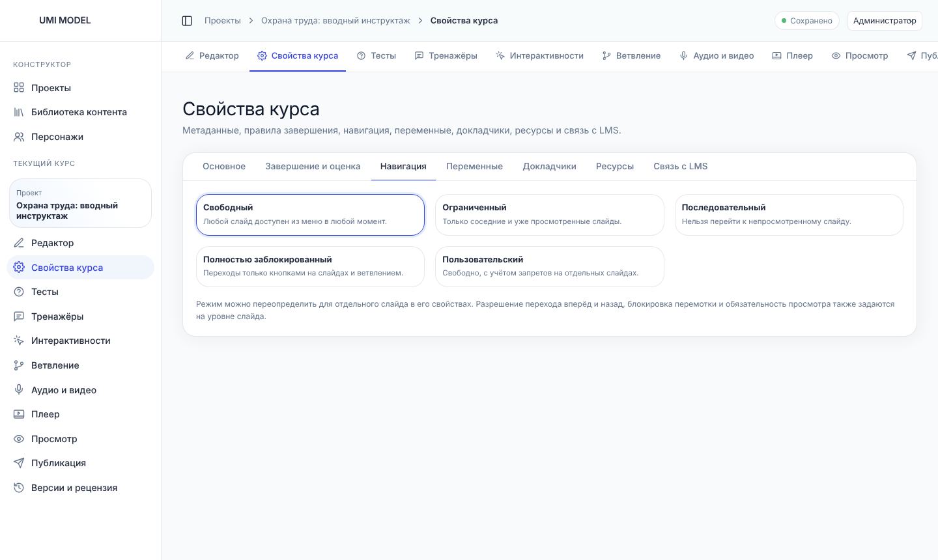The image size is (938, 560).
Task: Click the UMI MODEL logo text
Action: coord(65,20)
